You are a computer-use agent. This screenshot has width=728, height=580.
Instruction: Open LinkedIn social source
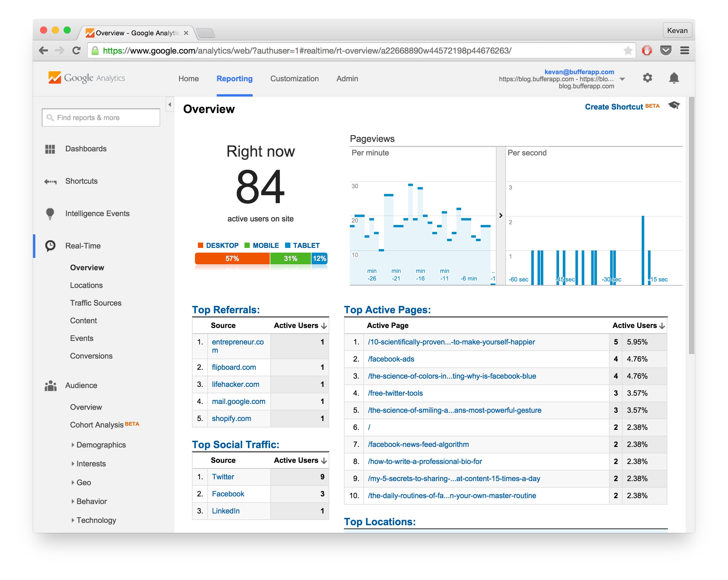click(226, 511)
